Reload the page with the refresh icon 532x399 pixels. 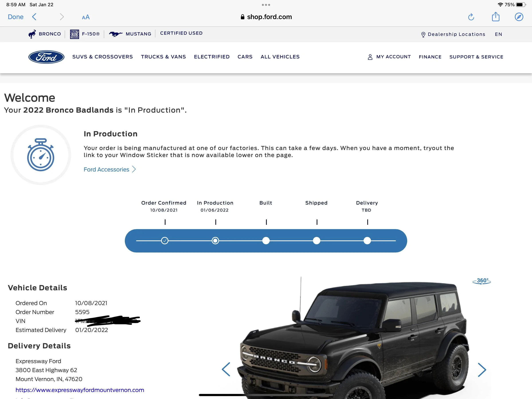pos(471,17)
